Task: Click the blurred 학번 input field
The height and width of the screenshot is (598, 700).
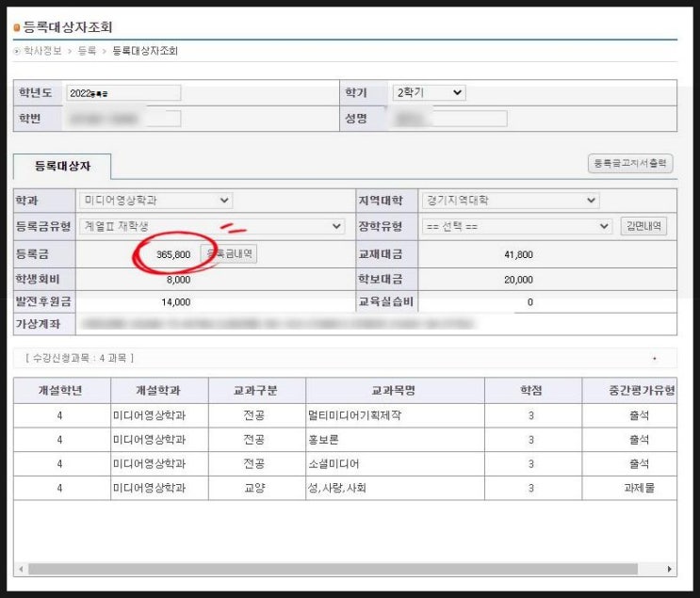Action: [123, 119]
